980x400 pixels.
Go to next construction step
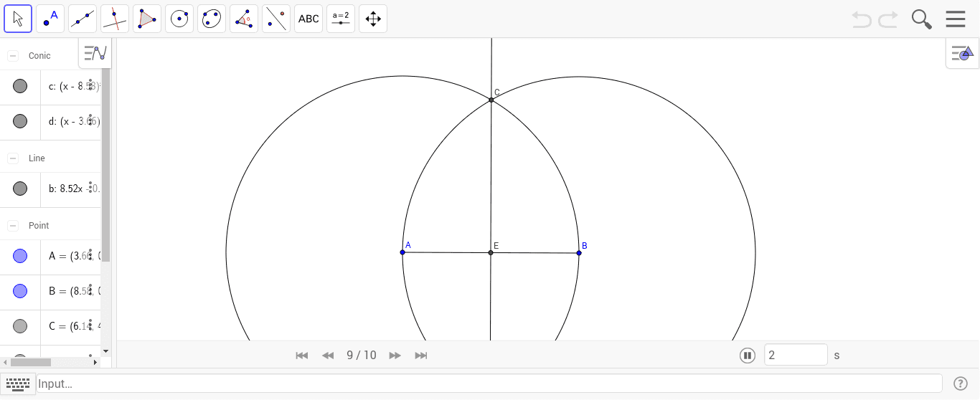click(395, 356)
